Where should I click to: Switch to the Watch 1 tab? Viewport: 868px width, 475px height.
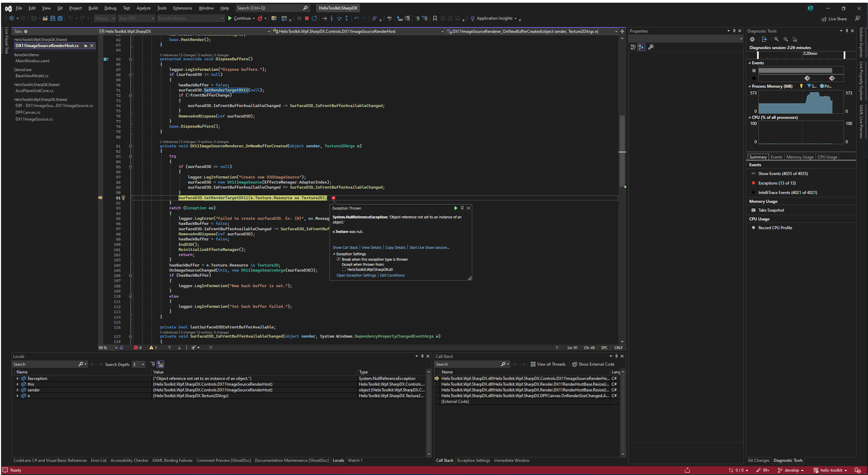click(x=355, y=460)
